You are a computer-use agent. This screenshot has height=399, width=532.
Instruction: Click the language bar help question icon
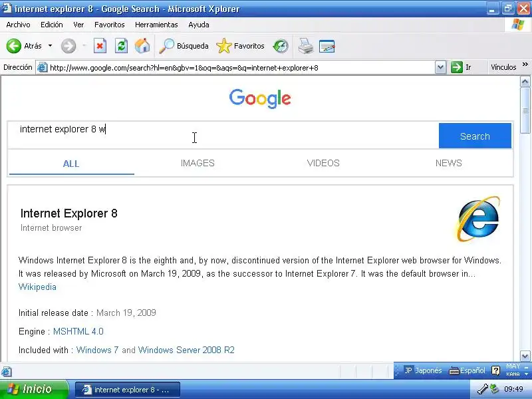pos(495,370)
